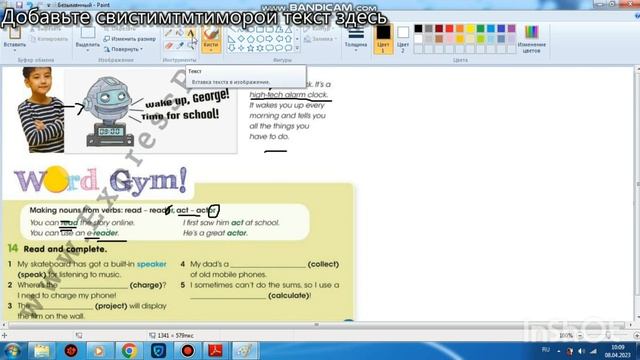Expand the Brushes (Кисти) dropdown arrow
This screenshot has width=640, height=360.
[x=211, y=50]
